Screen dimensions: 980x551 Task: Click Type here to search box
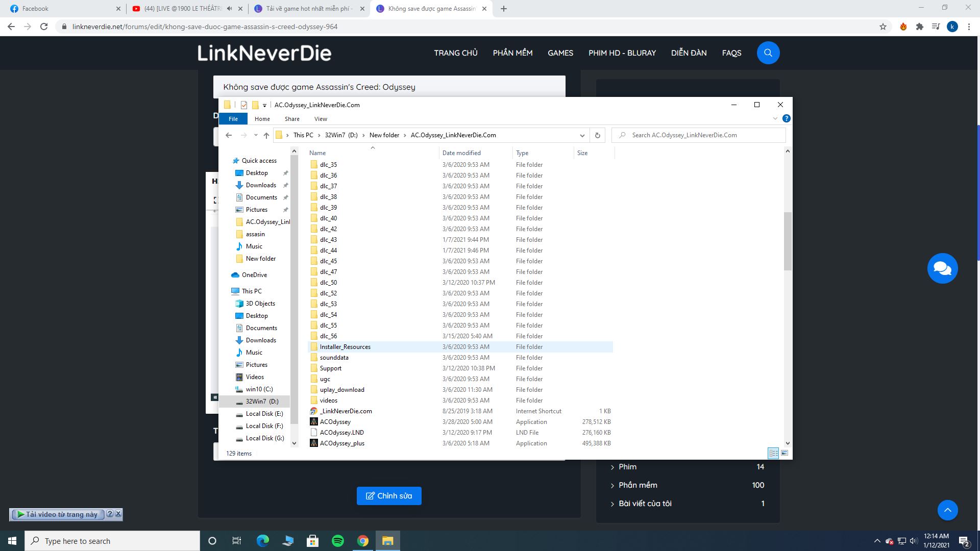click(112, 541)
